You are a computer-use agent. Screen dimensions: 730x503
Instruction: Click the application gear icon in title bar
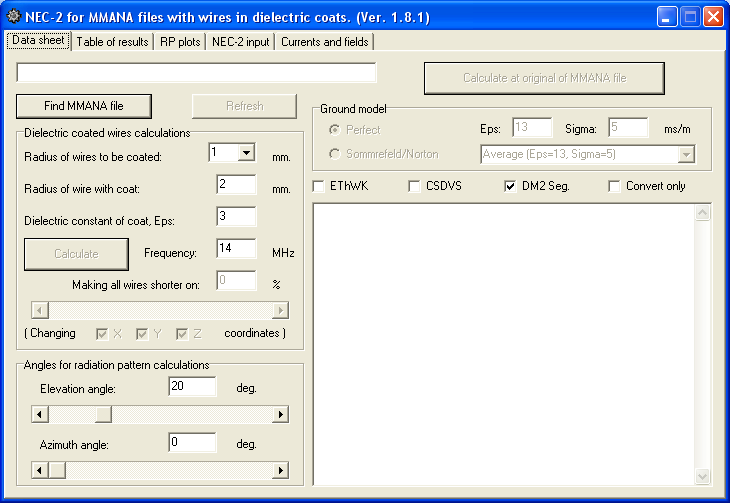click(14, 16)
